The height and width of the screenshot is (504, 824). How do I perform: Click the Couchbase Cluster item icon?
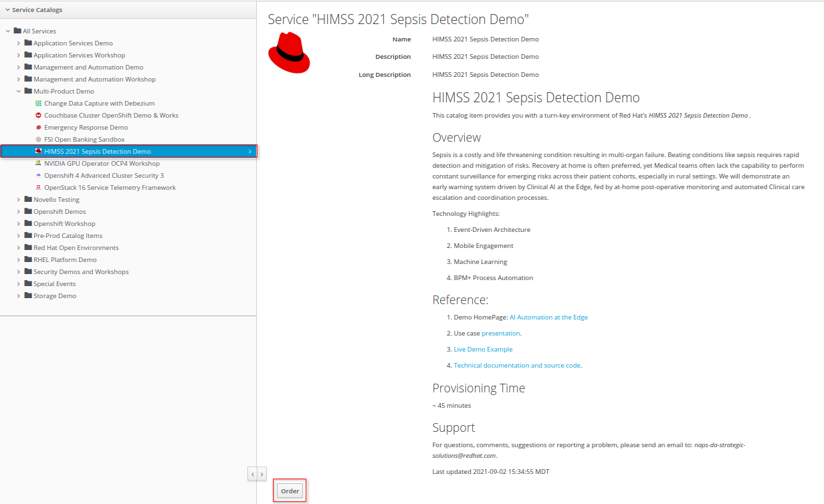point(39,116)
